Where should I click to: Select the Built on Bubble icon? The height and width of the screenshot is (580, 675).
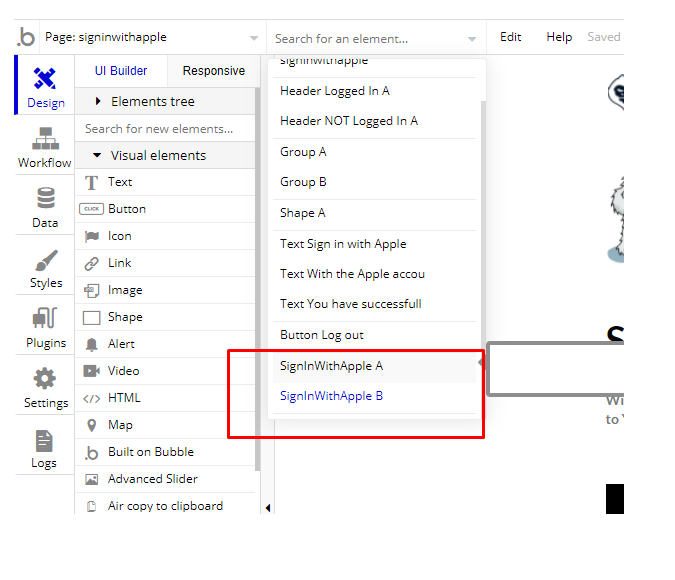[92, 453]
